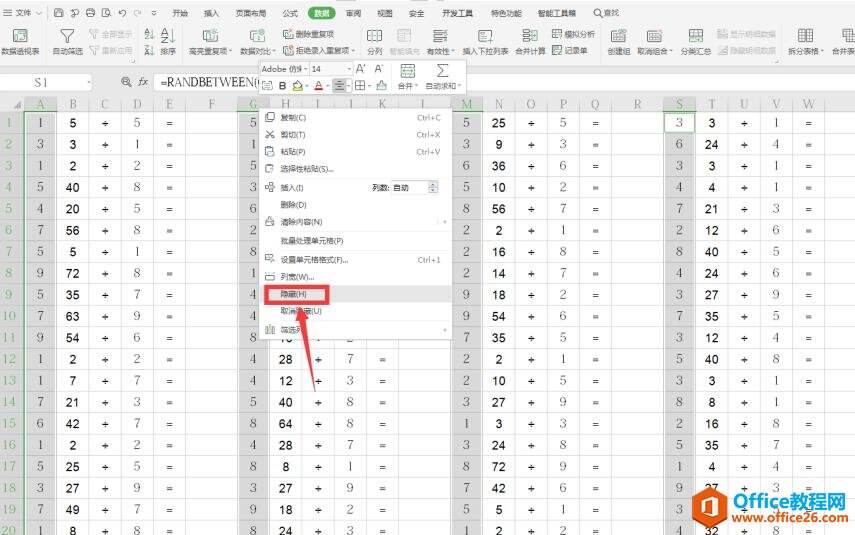This screenshot has width=855, height=535.
Task: Click the increase font size icon in mini toolbar
Action: (360, 69)
